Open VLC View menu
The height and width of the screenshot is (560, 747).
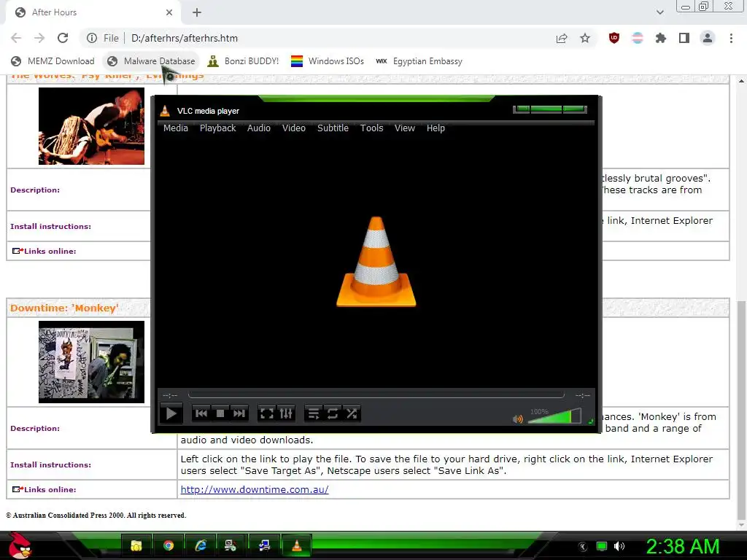(404, 128)
